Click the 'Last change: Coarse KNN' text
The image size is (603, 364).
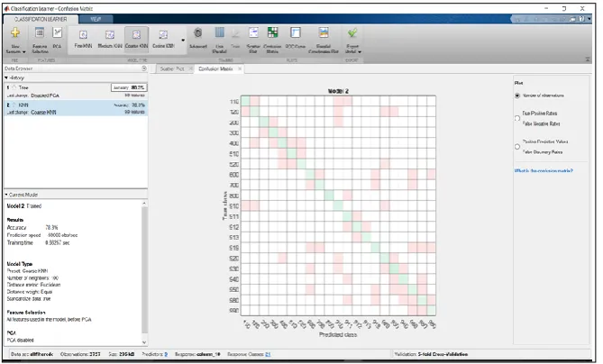click(32, 113)
